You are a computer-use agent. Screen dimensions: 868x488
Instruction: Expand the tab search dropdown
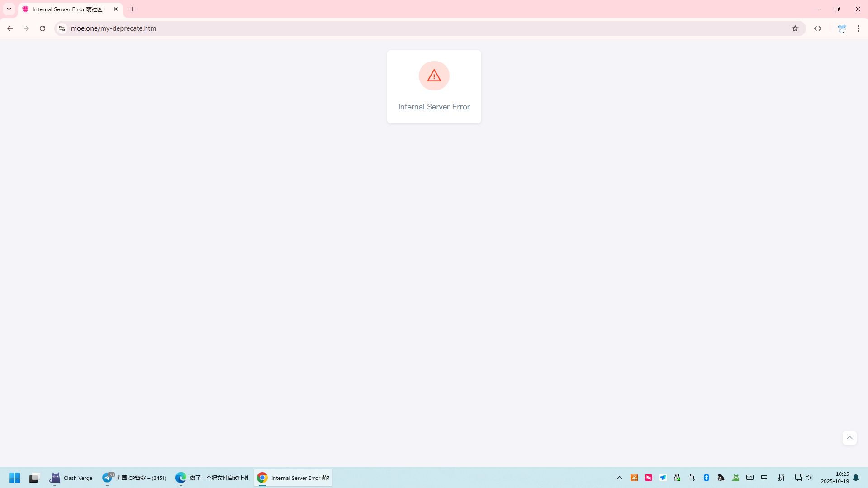tap(9, 9)
